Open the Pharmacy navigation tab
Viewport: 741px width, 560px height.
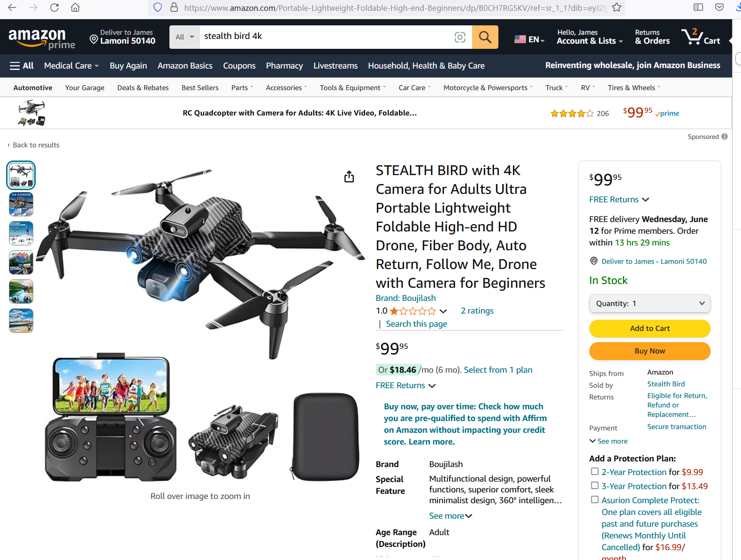pos(284,66)
